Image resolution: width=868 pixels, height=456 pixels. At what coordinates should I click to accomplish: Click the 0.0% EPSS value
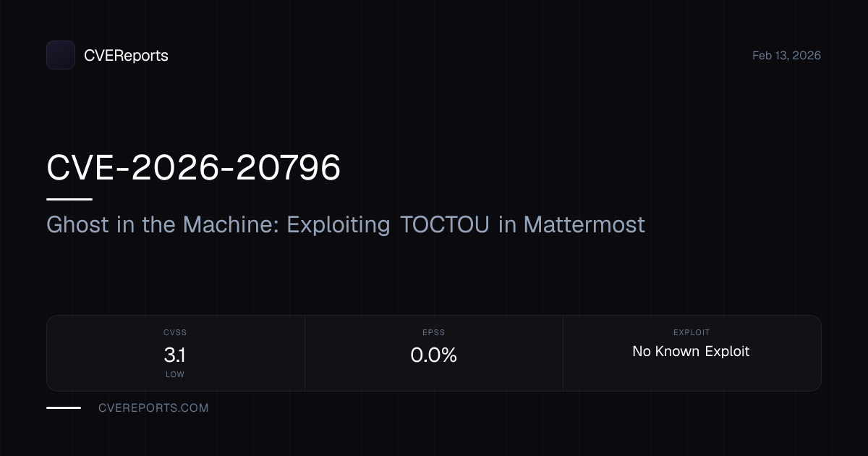click(434, 355)
